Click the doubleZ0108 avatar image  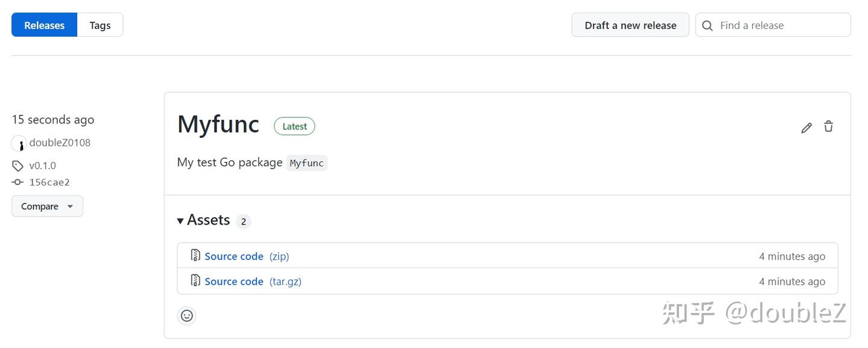19,143
